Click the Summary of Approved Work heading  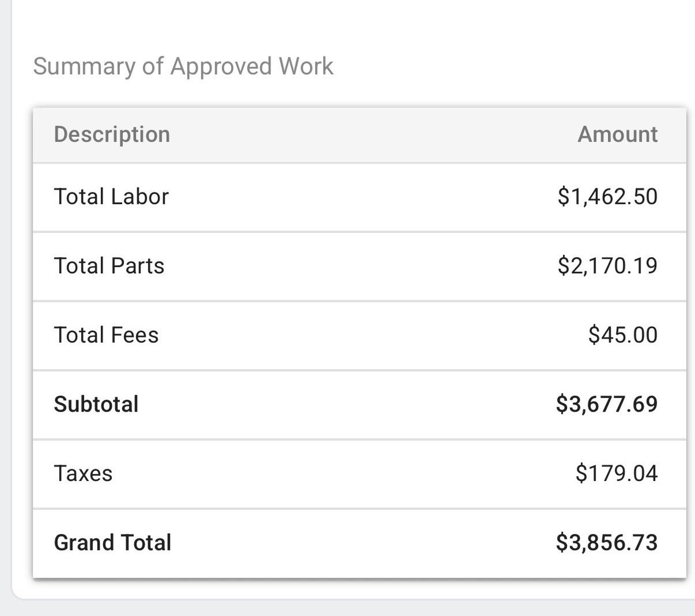coord(183,67)
